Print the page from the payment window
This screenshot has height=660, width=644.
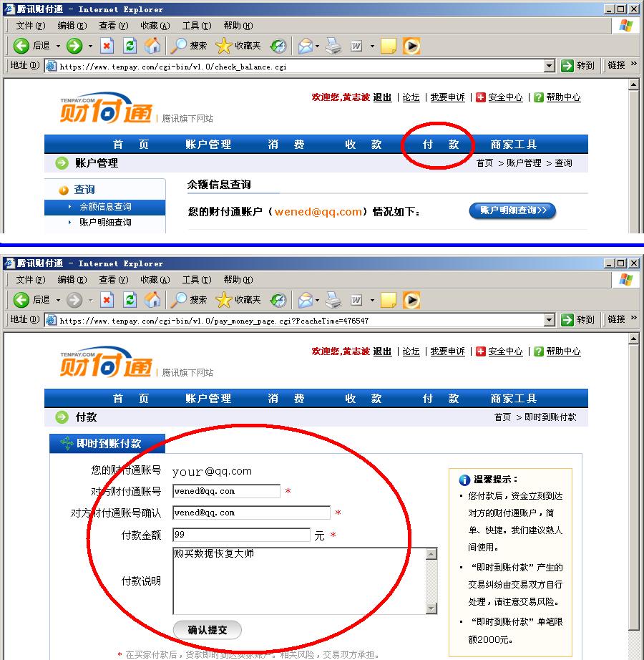coord(334,300)
